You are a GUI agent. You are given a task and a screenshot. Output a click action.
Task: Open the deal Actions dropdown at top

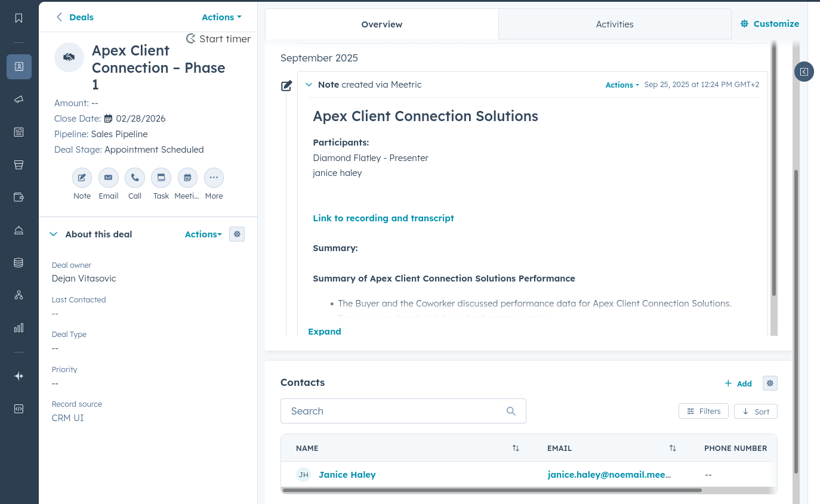click(221, 17)
